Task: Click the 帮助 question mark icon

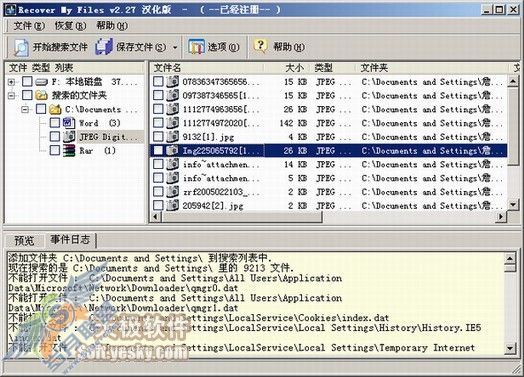Action: [261, 46]
